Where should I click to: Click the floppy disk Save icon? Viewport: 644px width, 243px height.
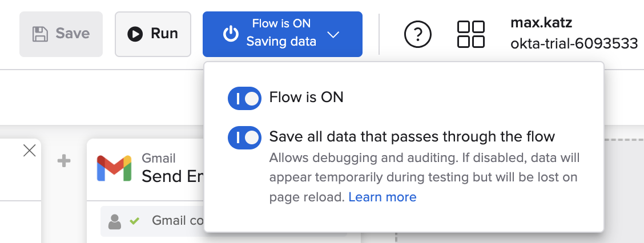coord(40,34)
